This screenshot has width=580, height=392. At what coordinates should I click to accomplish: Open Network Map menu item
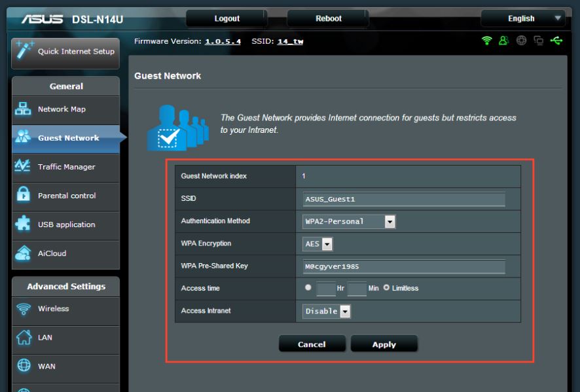point(66,109)
